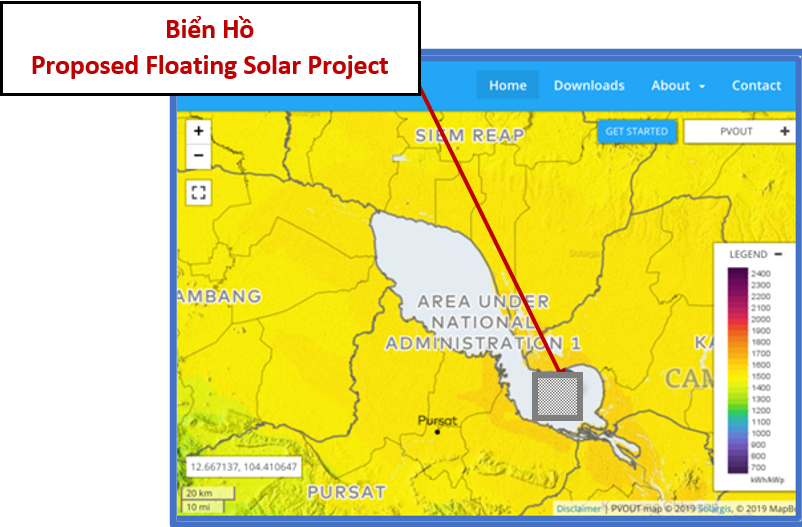The image size is (802, 527).
Task: Open the Downloads menu item
Action: click(589, 85)
